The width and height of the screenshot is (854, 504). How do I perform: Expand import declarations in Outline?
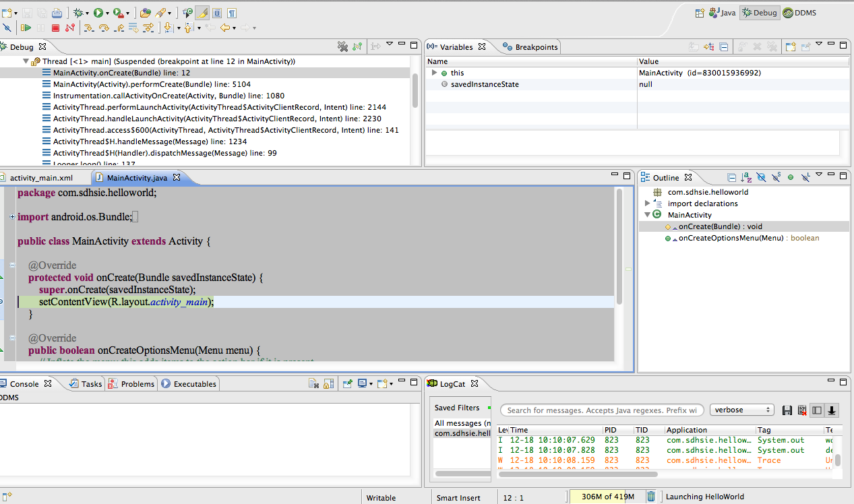pyautogui.click(x=648, y=203)
